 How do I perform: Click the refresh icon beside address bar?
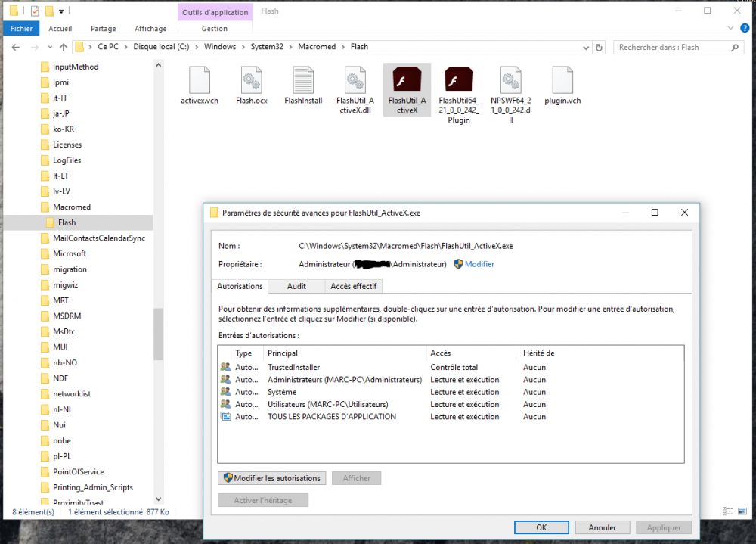(x=600, y=47)
